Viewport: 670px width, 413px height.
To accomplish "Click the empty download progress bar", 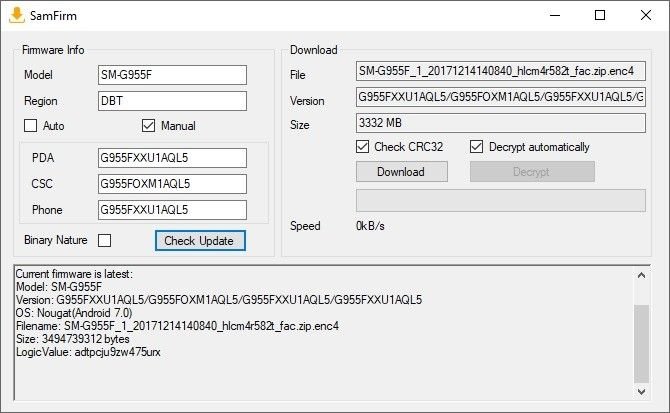I will 501,200.
